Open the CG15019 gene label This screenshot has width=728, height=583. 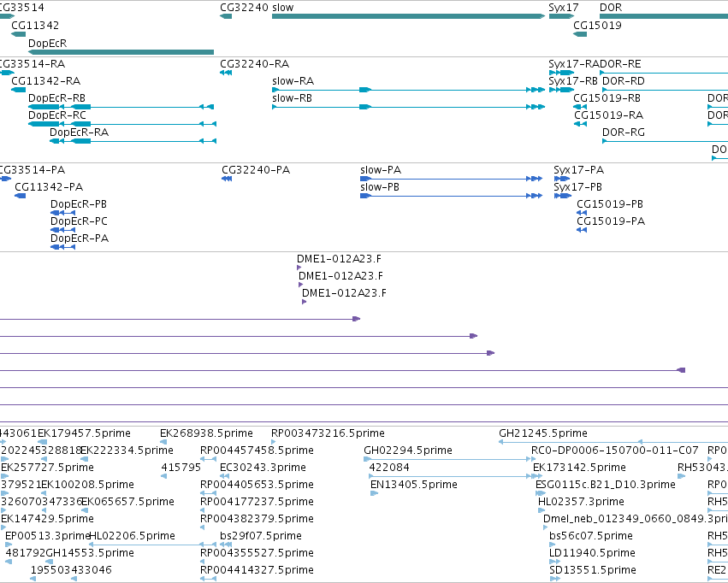coord(597,26)
